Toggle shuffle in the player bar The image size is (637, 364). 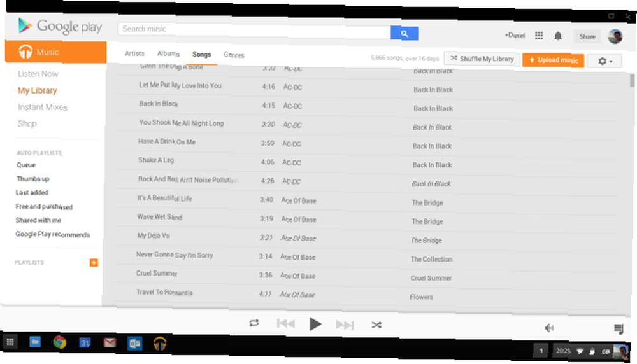click(376, 325)
